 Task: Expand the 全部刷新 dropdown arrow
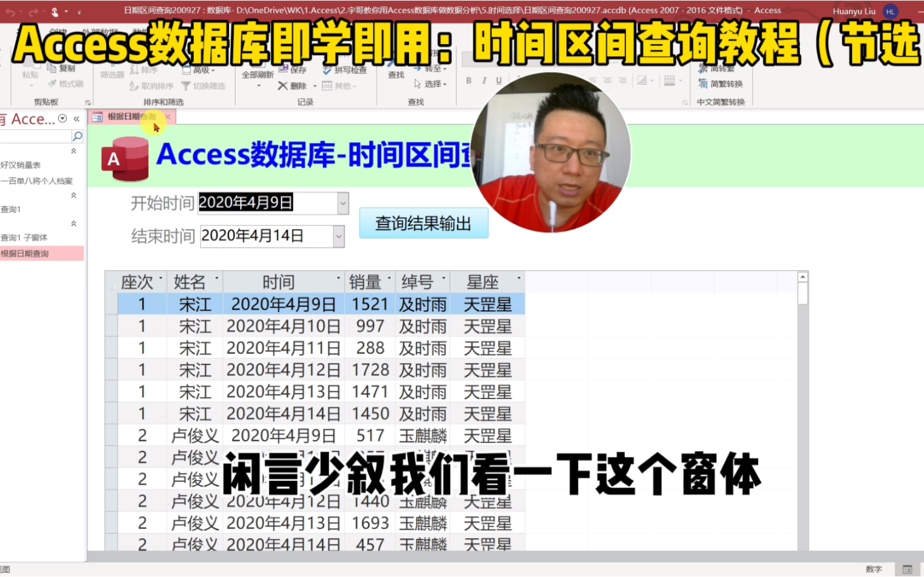(x=259, y=86)
